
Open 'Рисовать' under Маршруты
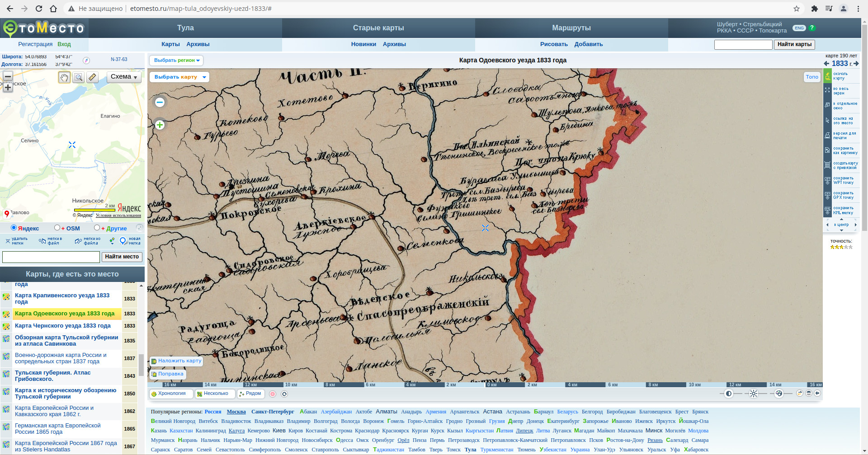[x=554, y=44]
